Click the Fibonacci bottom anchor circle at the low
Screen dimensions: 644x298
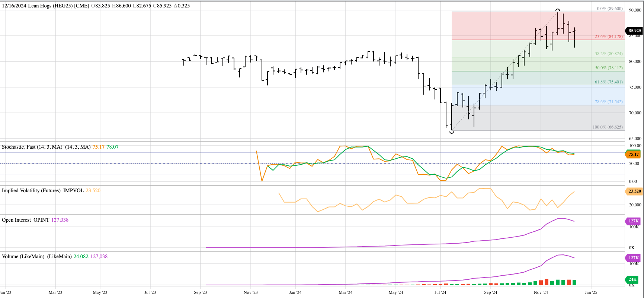(x=452, y=131)
